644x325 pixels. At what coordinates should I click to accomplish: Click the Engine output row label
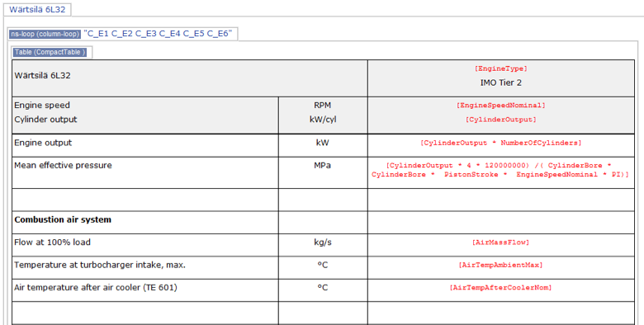pos(43,143)
